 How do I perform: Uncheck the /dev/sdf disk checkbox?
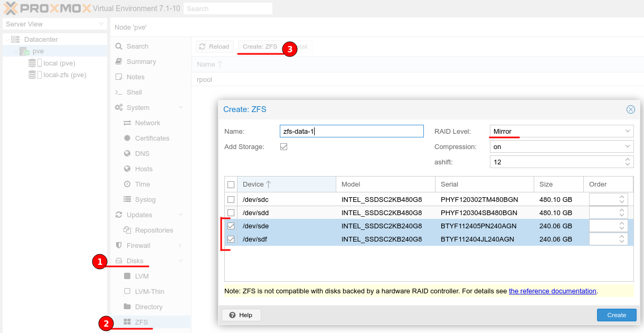pos(231,239)
